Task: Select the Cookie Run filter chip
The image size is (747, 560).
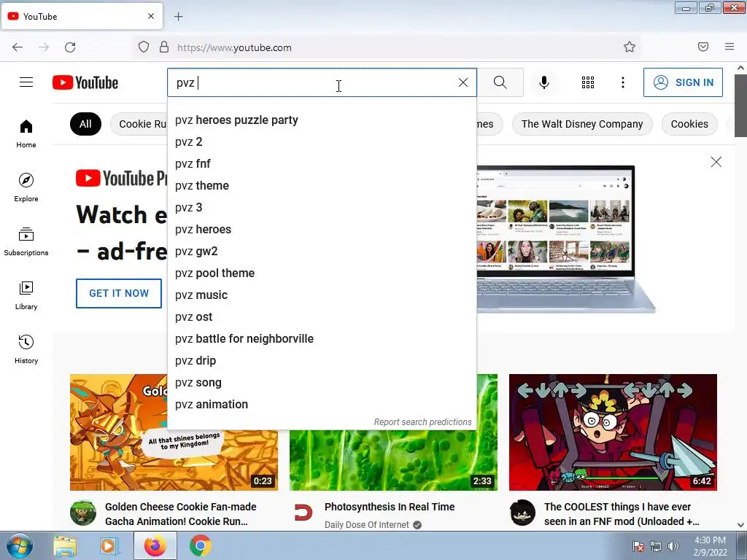Action: 139,124
